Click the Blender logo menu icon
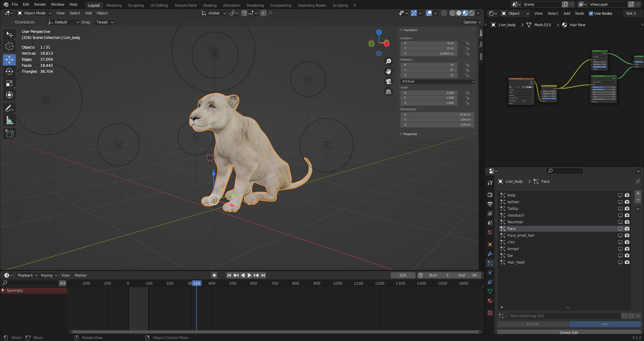 point(6,4)
